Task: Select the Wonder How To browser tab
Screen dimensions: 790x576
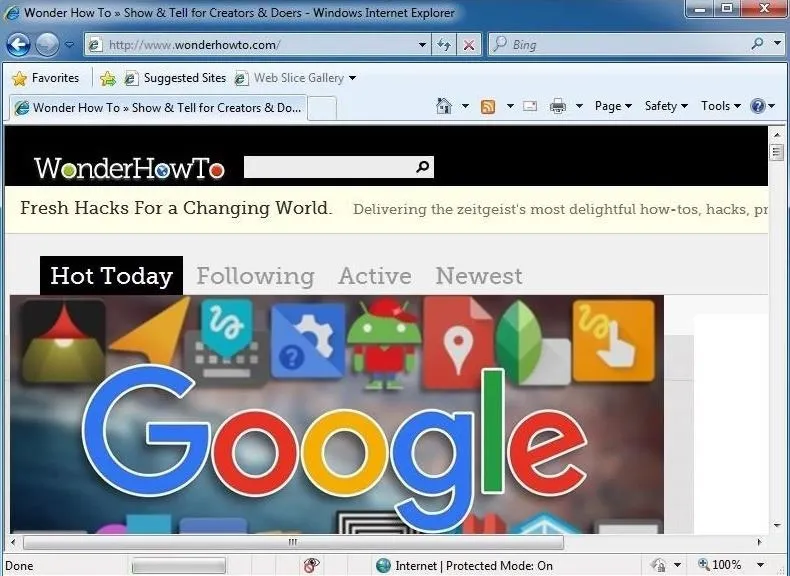Action: 159,108
